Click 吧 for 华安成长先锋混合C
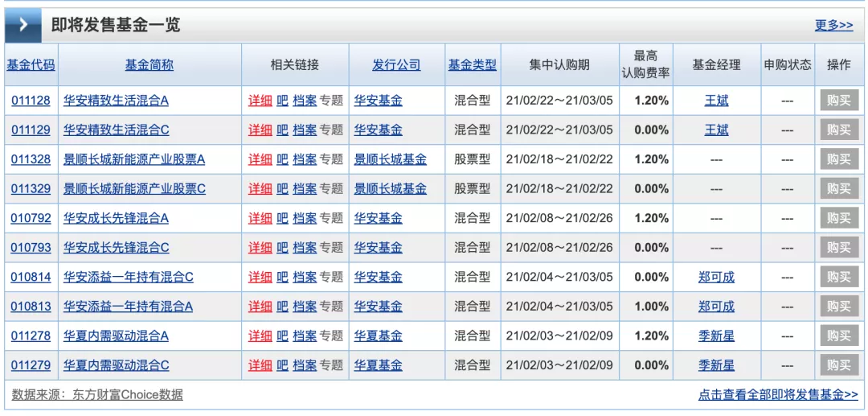 [282, 248]
